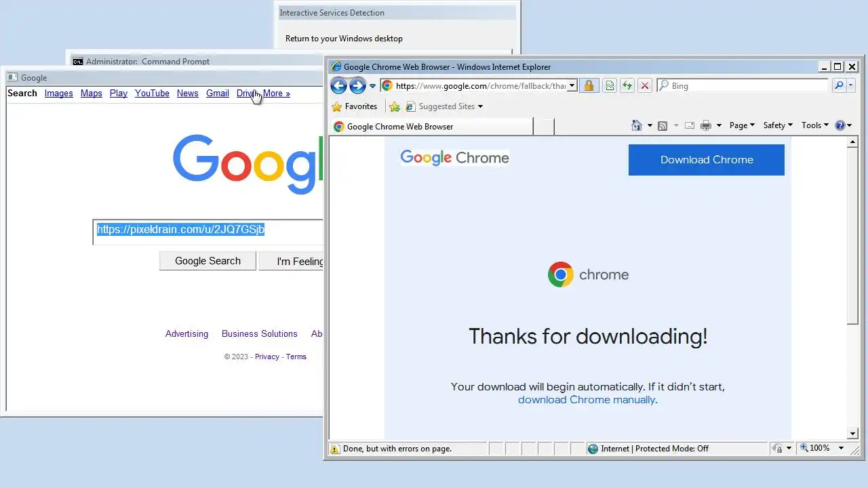Click the Google window title bar icon
The image size is (868, 488).
[x=12, y=78]
